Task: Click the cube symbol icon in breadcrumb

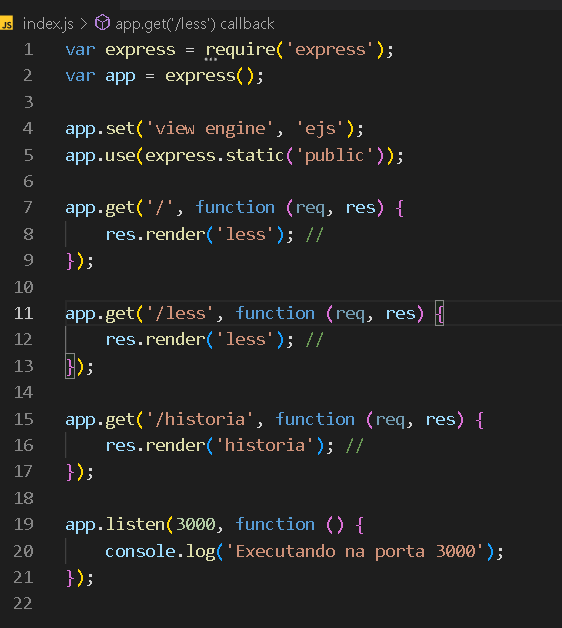Action: pyautogui.click(x=102, y=23)
